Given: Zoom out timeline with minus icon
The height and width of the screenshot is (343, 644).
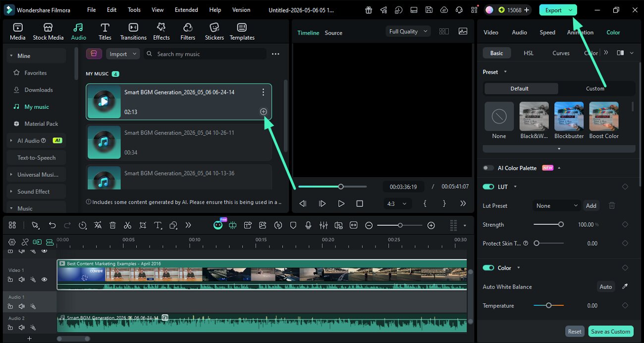Looking at the screenshot, I should pos(369,225).
